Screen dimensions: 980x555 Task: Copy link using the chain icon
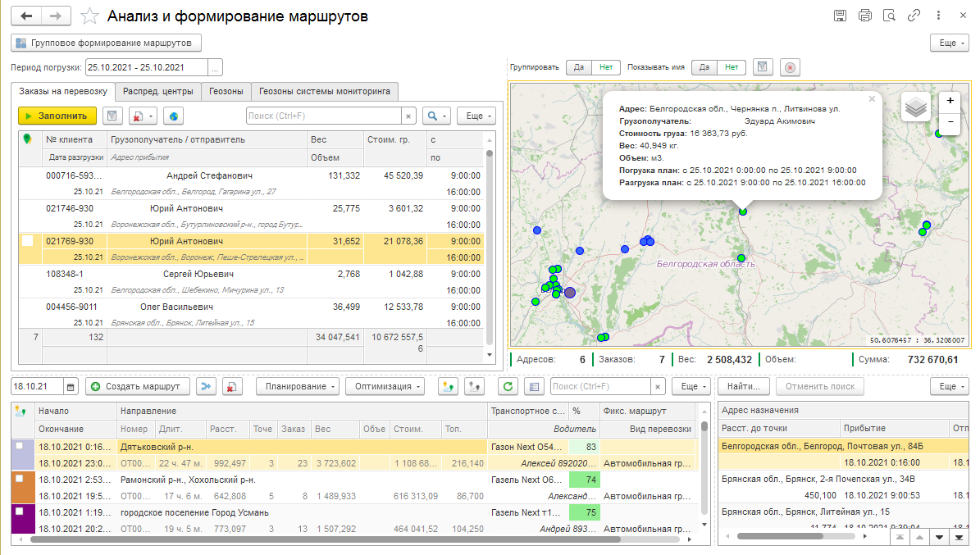[914, 16]
